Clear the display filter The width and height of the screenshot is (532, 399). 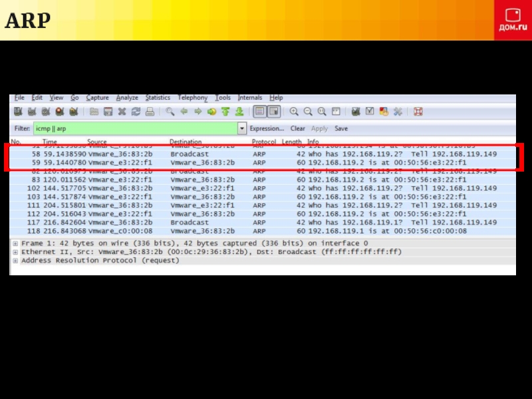tap(297, 128)
